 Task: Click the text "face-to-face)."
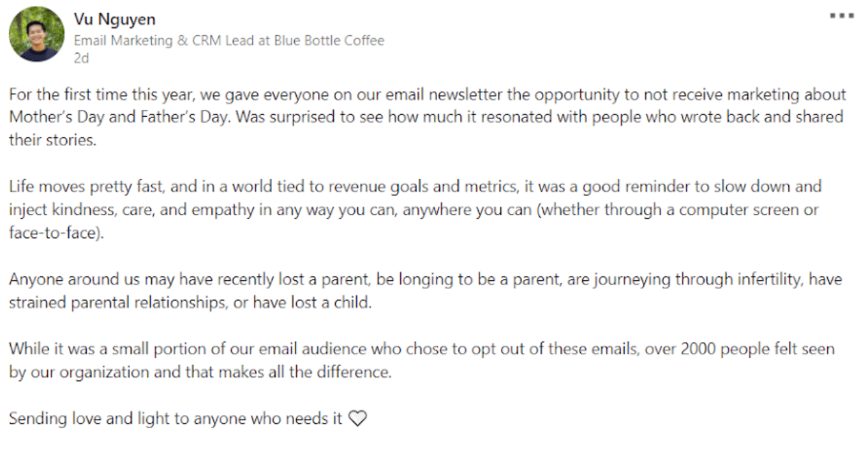point(56,233)
